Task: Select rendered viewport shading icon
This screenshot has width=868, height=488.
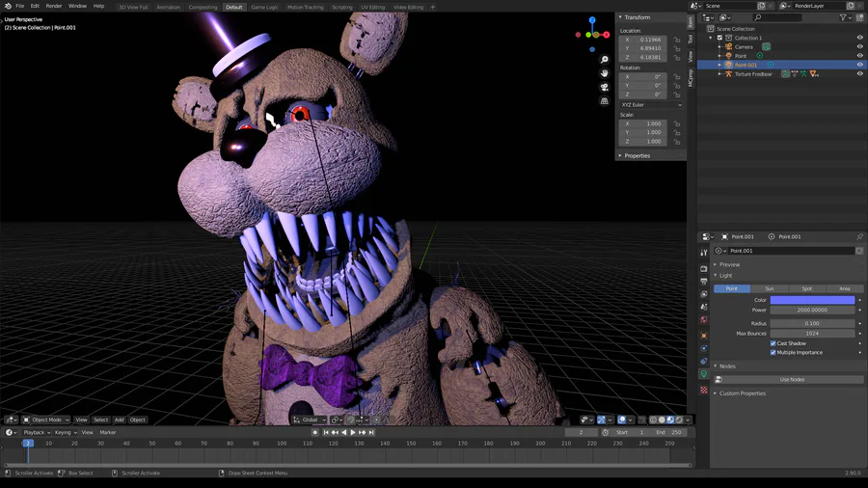Action: click(x=679, y=420)
